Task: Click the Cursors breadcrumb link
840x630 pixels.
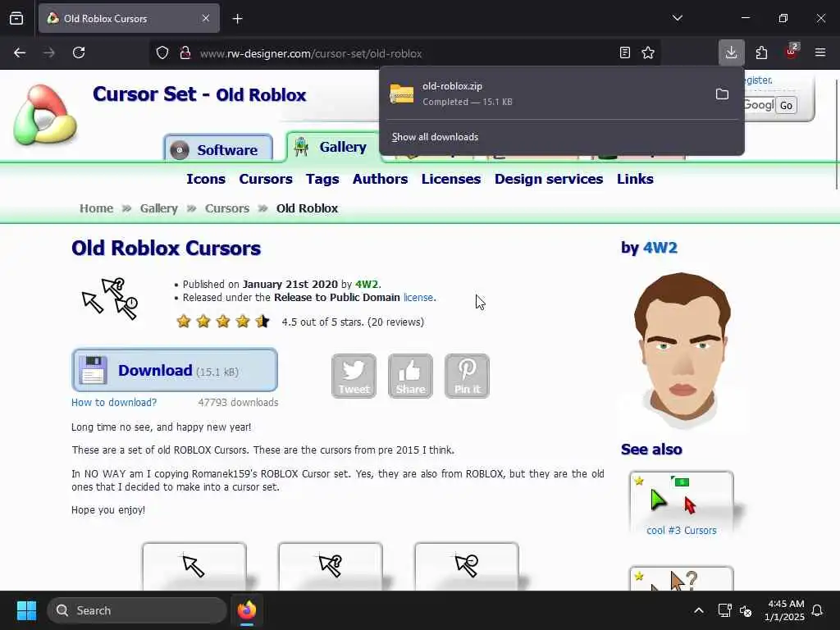Action: [x=227, y=208]
